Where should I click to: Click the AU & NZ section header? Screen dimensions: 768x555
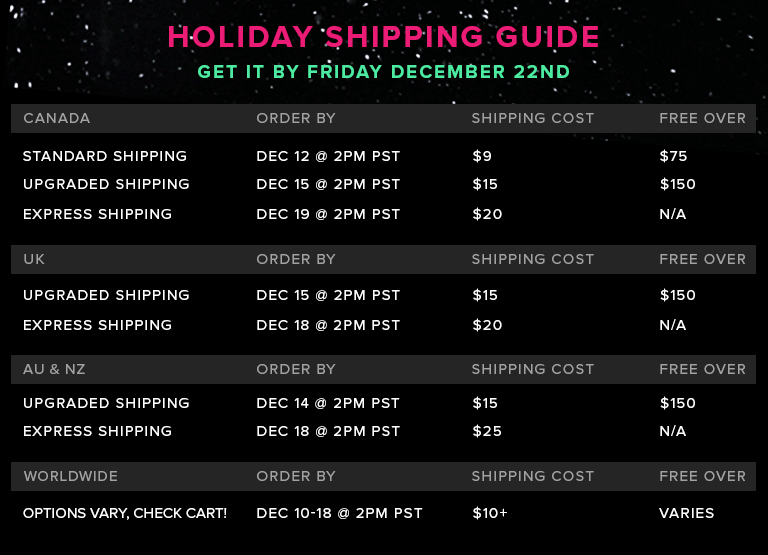(x=54, y=369)
